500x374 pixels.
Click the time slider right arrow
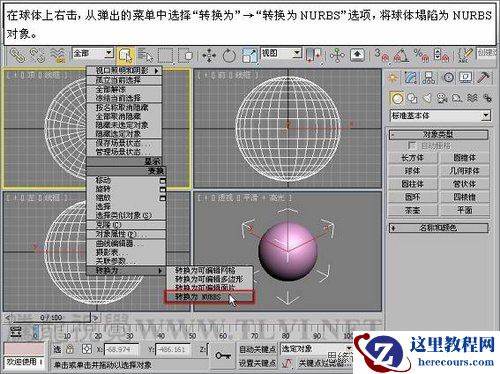pos(95,318)
